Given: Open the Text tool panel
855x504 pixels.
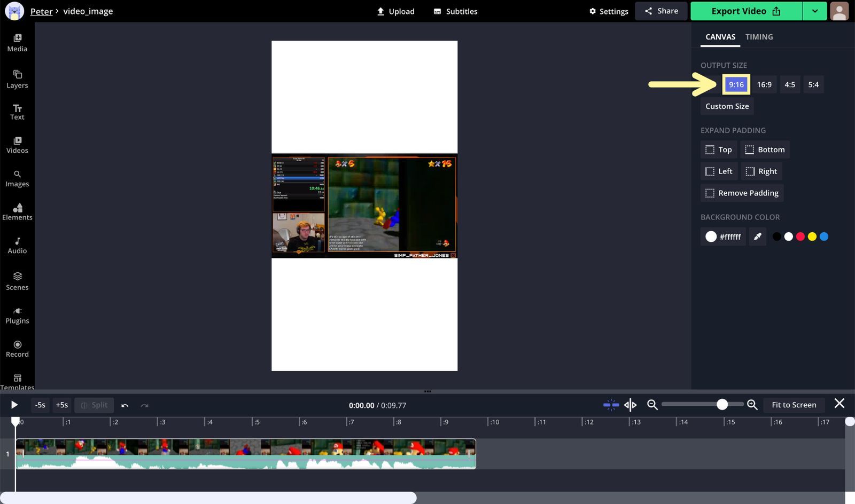Looking at the screenshot, I should tap(17, 112).
